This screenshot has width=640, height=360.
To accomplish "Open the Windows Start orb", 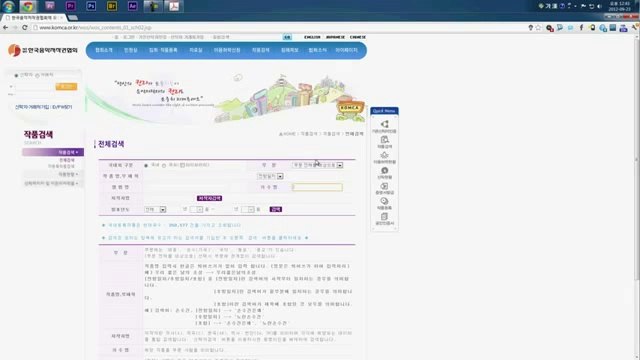I will [x=8, y=6].
